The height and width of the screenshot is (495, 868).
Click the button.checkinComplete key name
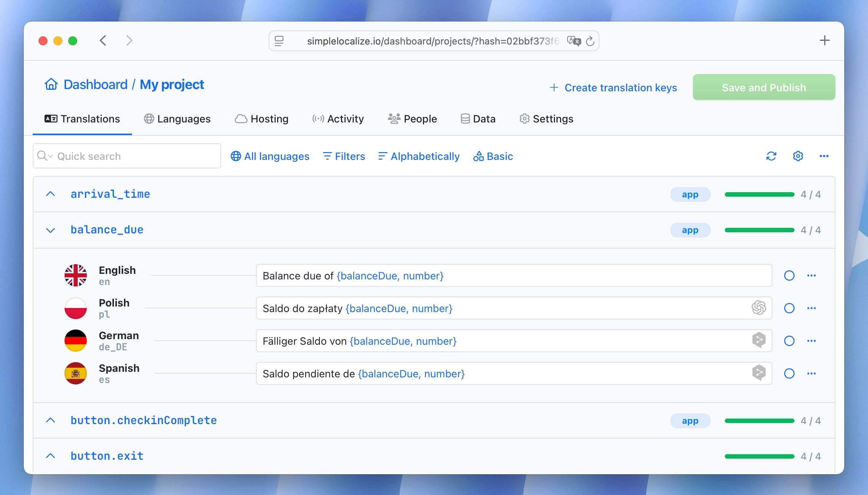[x=144, y=420]
